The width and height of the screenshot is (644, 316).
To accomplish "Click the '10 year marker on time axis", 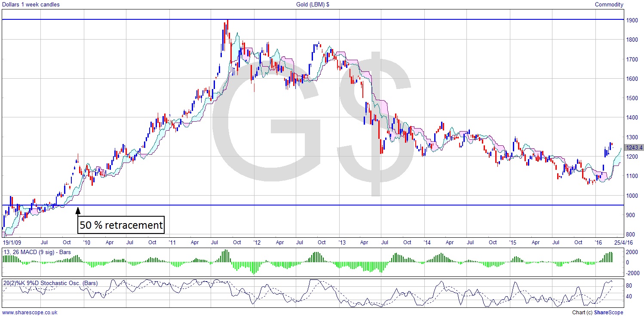I will pyautogui.click(x=86, y=242).
